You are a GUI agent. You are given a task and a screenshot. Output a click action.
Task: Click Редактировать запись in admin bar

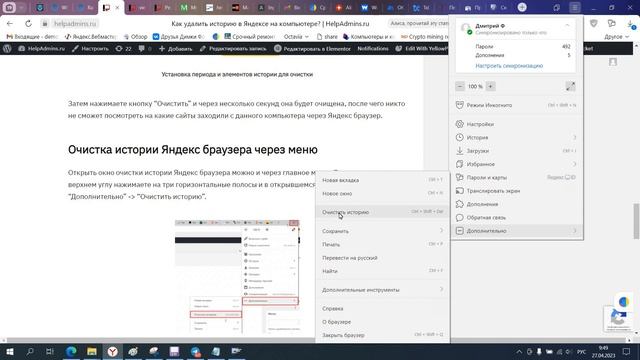point(233,49)
